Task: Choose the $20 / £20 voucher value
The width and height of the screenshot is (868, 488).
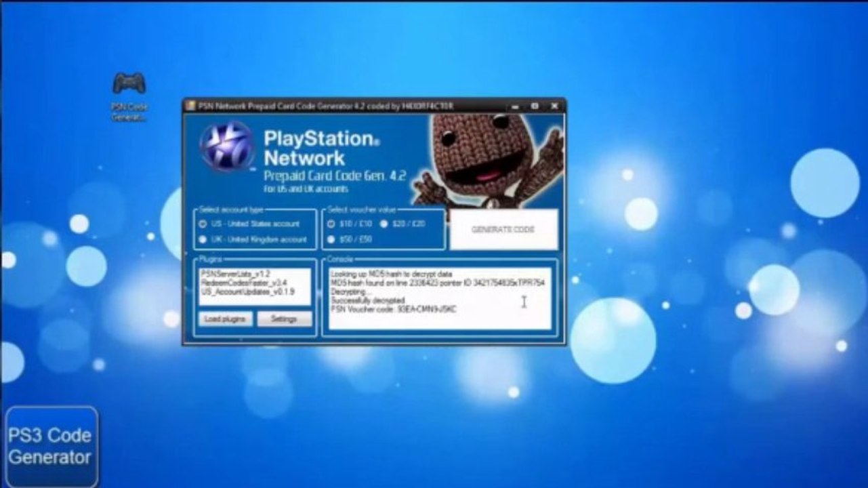Action: click(402, 223)
